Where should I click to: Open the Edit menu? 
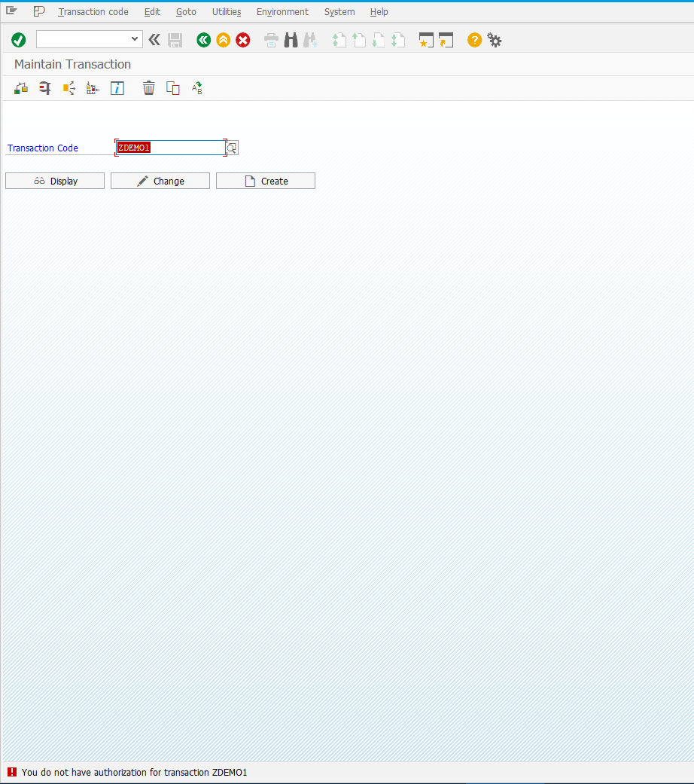tap(152, 11)
